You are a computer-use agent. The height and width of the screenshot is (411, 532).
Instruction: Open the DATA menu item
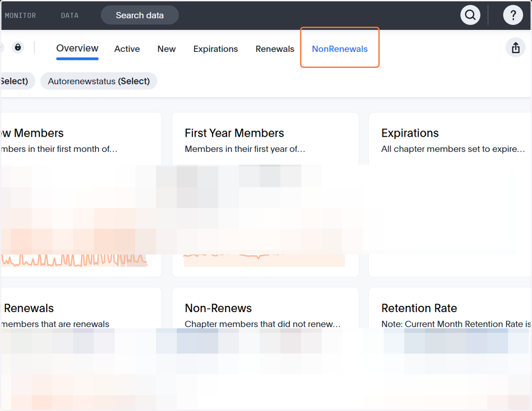[70, 15]
